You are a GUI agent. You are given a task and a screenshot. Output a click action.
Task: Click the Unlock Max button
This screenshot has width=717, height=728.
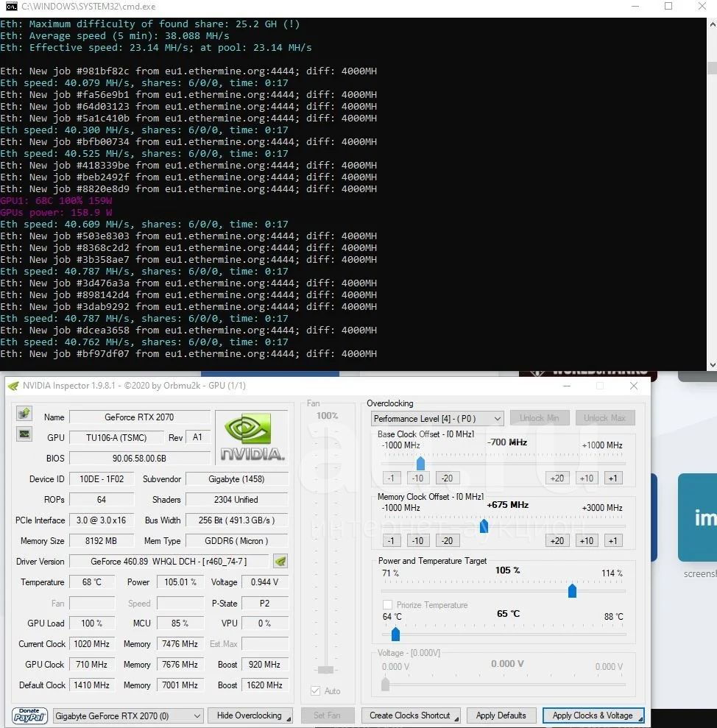click(x=604, y=418)
